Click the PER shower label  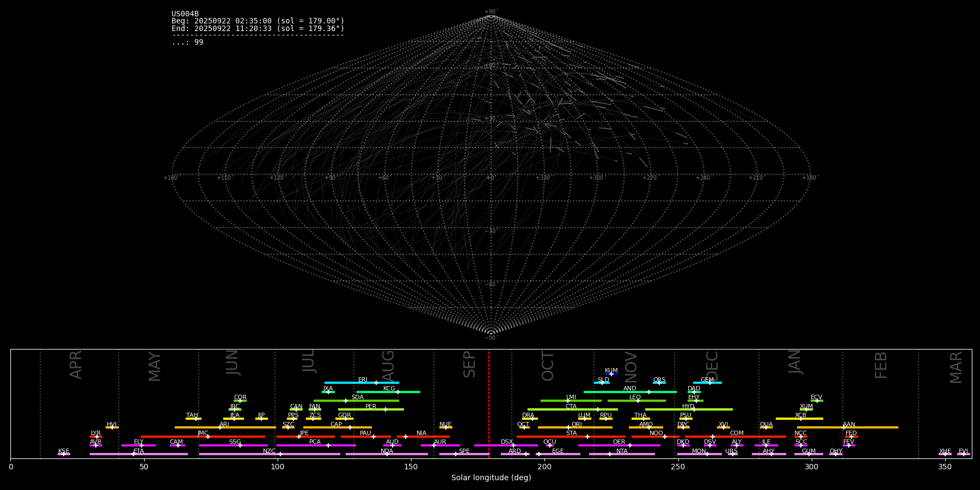coord(371,407)
